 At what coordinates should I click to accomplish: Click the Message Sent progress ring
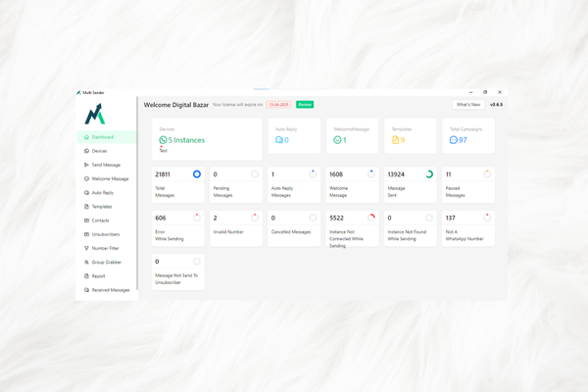click(429, 174)
